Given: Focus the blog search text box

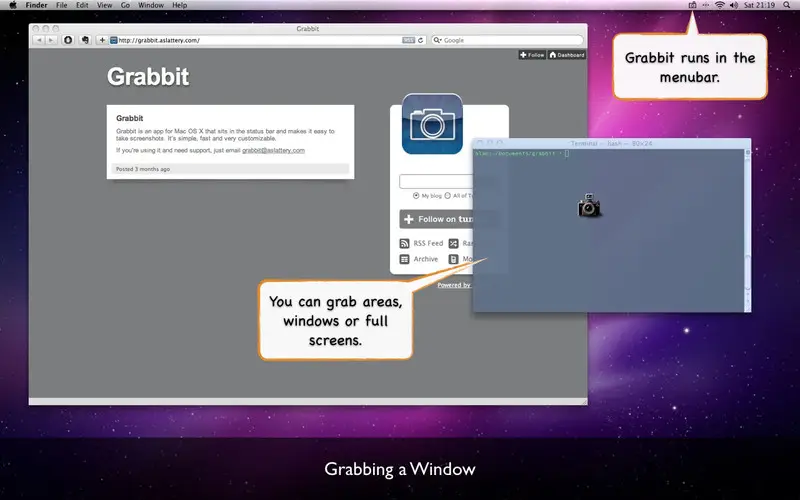Looking at the screenshot, I should click(436, 181).
